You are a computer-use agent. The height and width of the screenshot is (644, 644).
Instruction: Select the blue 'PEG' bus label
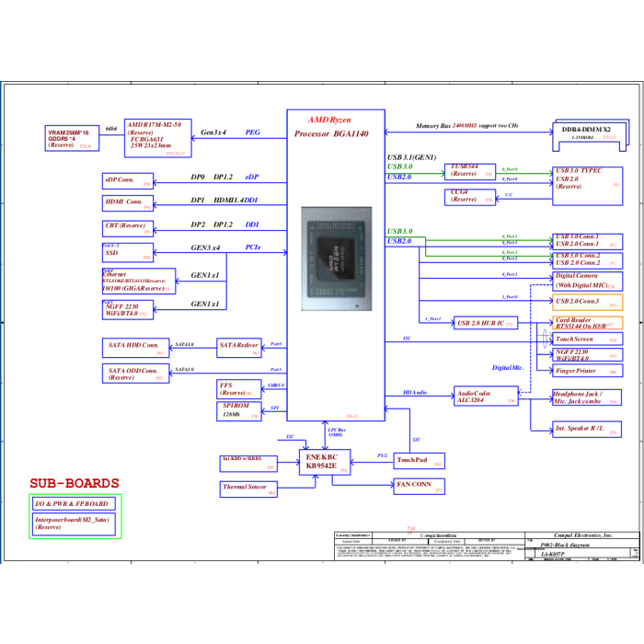[253, 132]
